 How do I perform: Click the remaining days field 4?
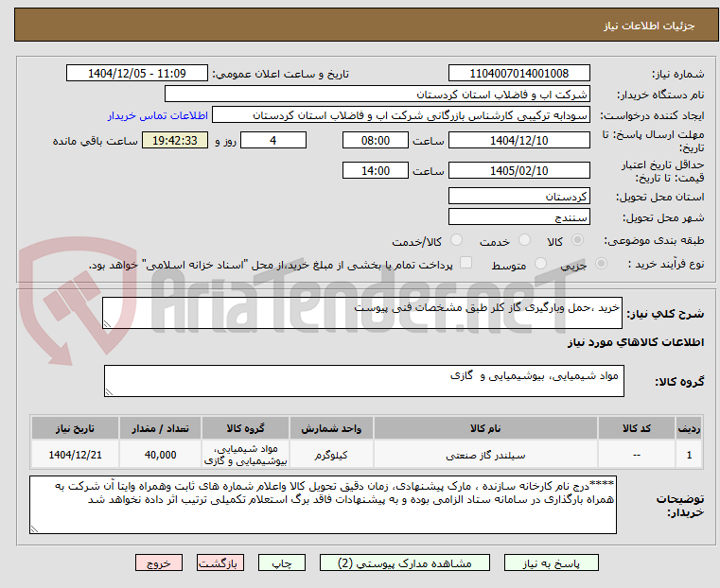tap(273, 140)
